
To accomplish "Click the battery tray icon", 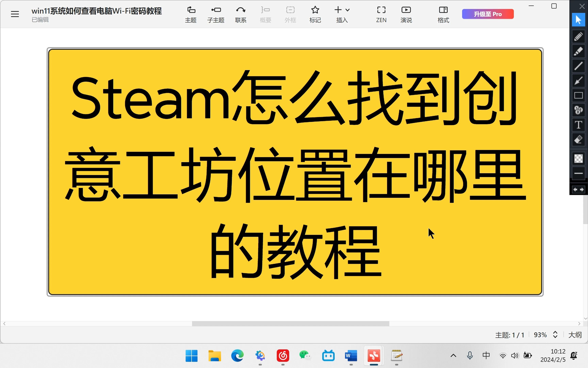I will point(527,356).
